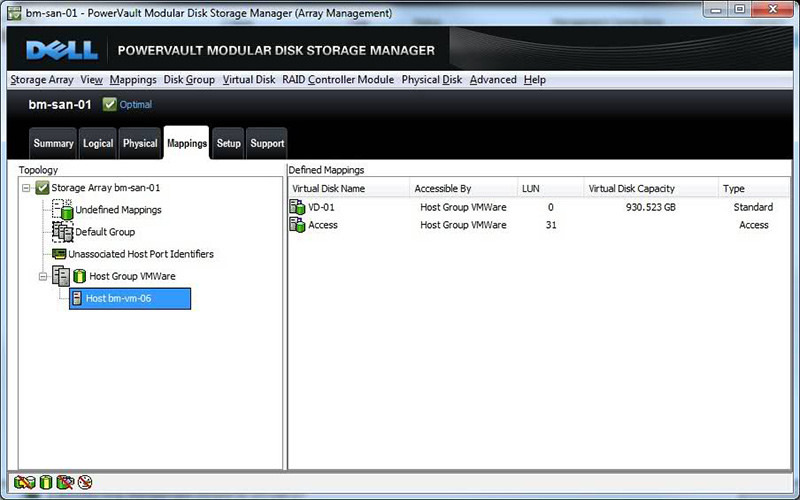The image size is (800, 500).
Task: Sort by Type column header
Action: click(x=754, y=188)
